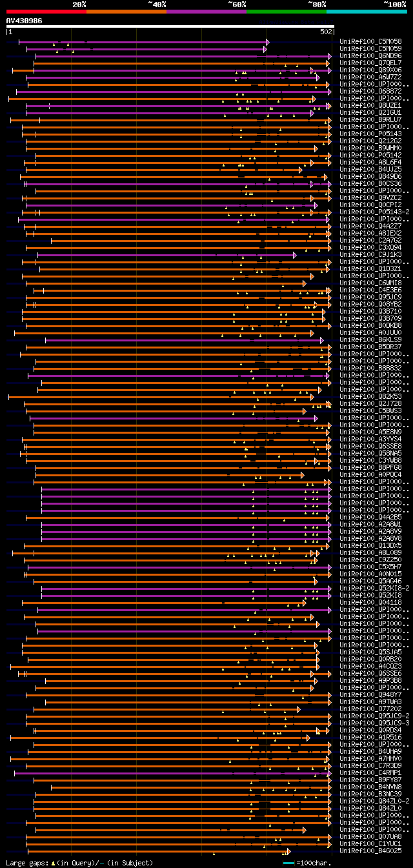Select the UniRef100_Q4A2B5 label
This screenshot has width=413, height=868.
point(370,517)
